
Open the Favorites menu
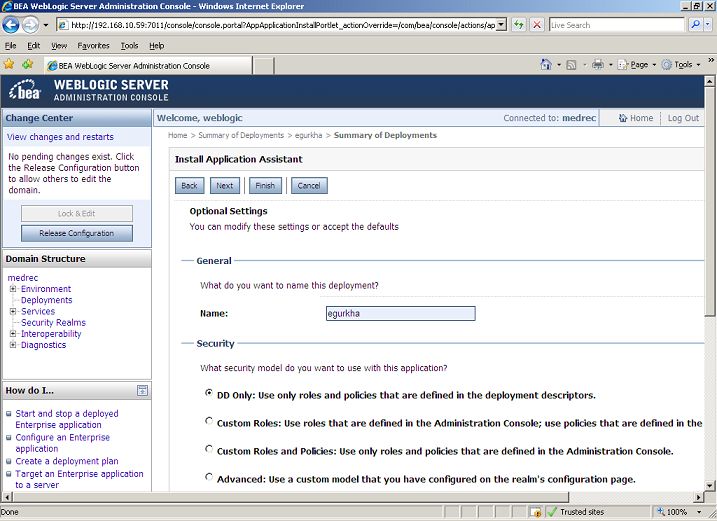(93, 46)
